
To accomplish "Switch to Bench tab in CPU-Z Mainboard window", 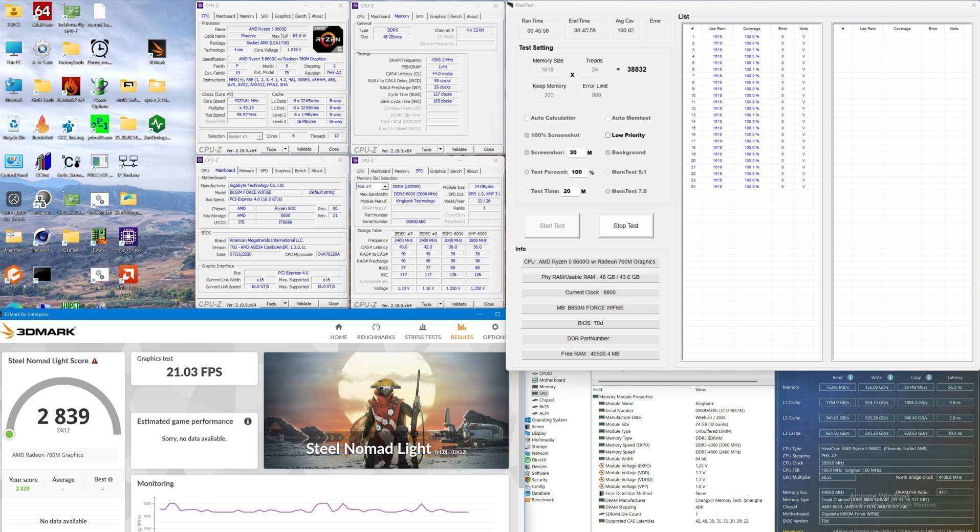I will point(301,171).
